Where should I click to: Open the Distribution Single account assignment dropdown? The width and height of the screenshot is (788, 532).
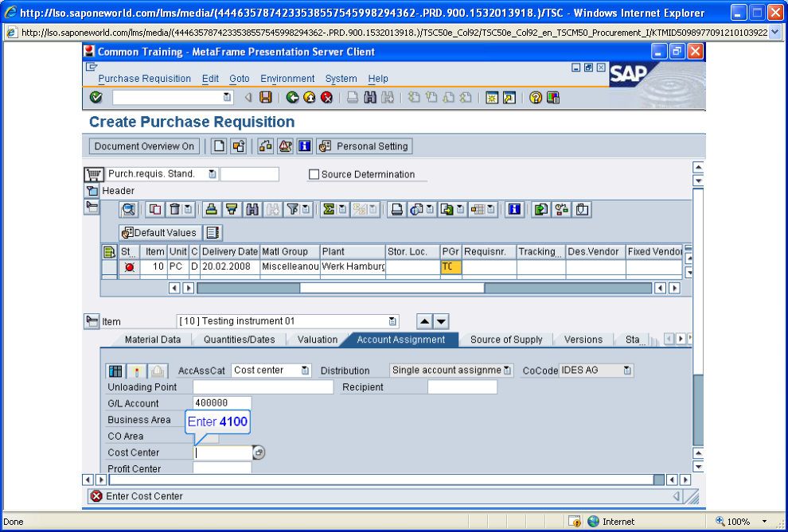pyautogui.click(x=507, y=371)
